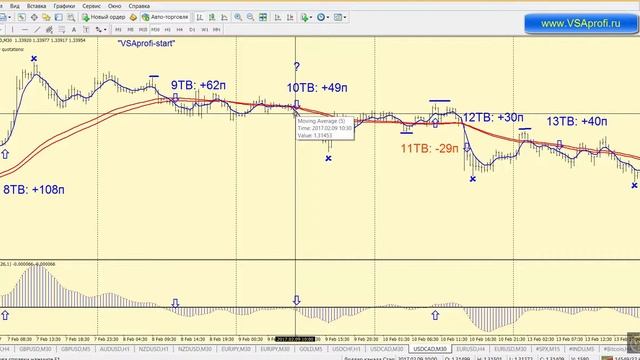Click the Новый ордер button
This screenshot has height=360, width=640.
pyautogui.click(x=104, y=17)
